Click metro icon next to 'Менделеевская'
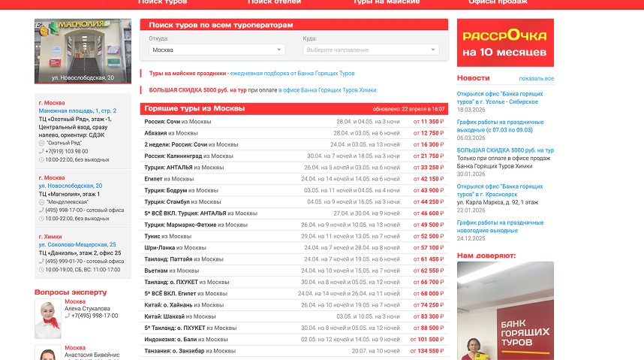Image resolution: width=644 pixels, height=360 pixels. [41, 202]
